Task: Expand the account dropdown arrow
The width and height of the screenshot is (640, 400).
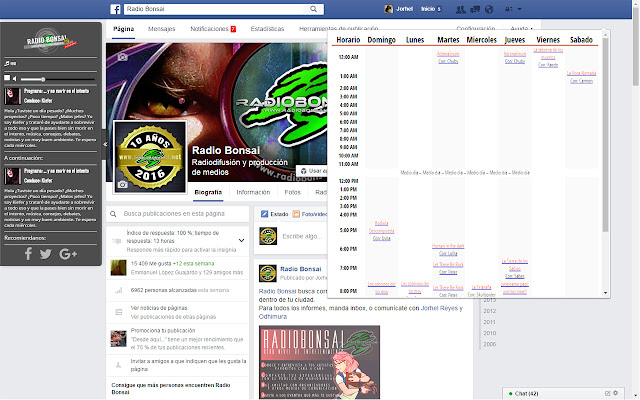Action: 519,9
